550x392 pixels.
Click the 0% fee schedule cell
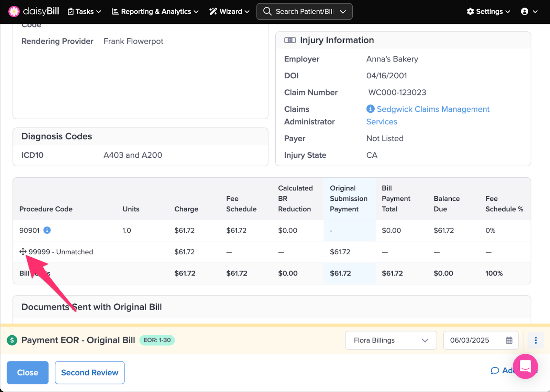point(490,230)
